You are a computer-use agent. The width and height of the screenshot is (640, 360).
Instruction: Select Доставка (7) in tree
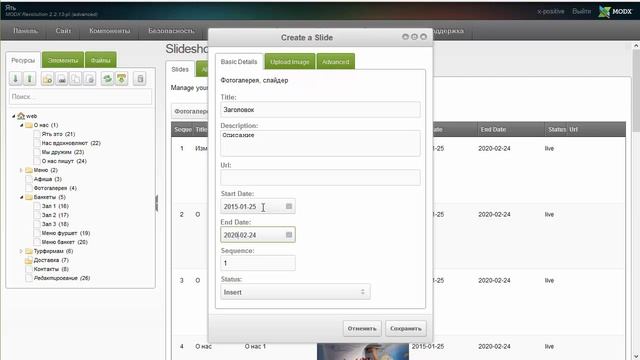pos(51,260)
